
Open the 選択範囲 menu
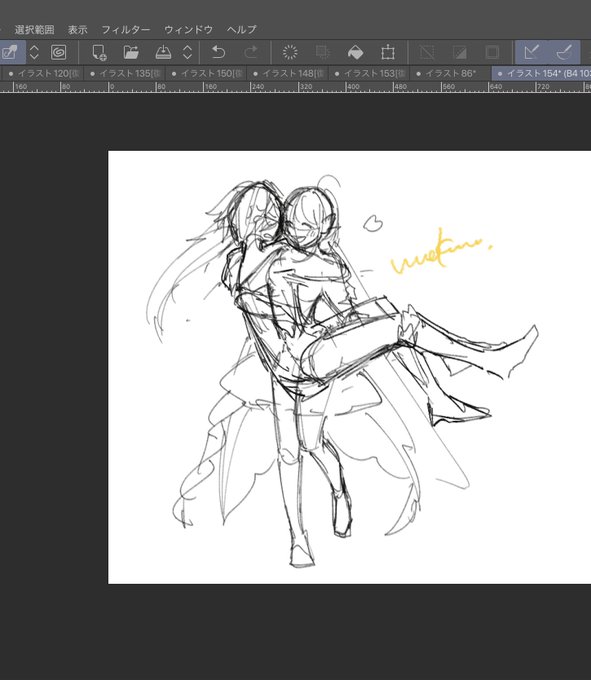coord(34,29)
